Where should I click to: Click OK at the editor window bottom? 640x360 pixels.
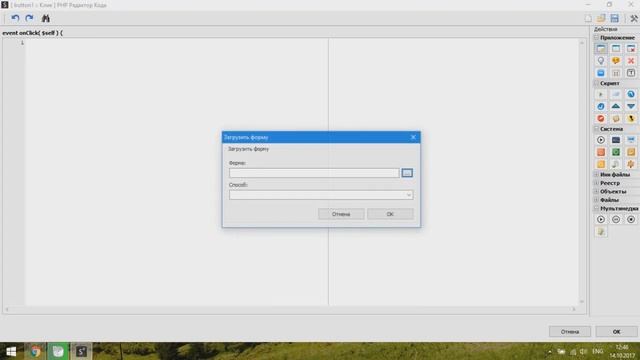click(x=616, y=331)
